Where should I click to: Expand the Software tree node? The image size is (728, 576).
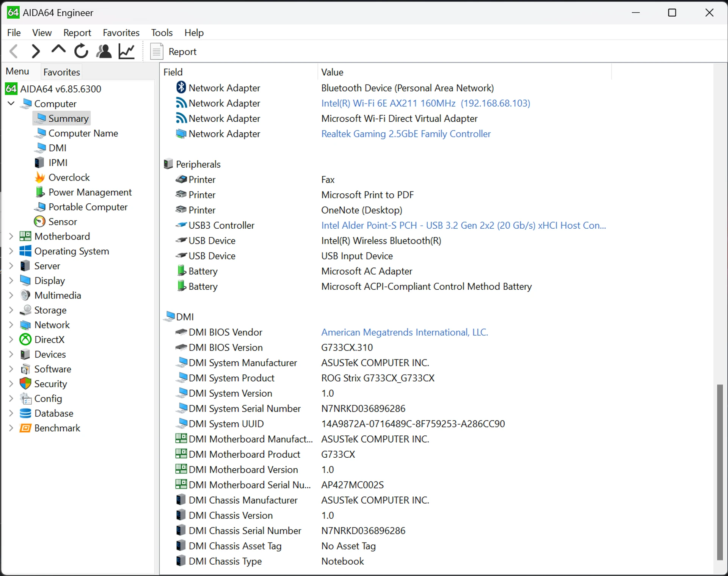(11, 369)
